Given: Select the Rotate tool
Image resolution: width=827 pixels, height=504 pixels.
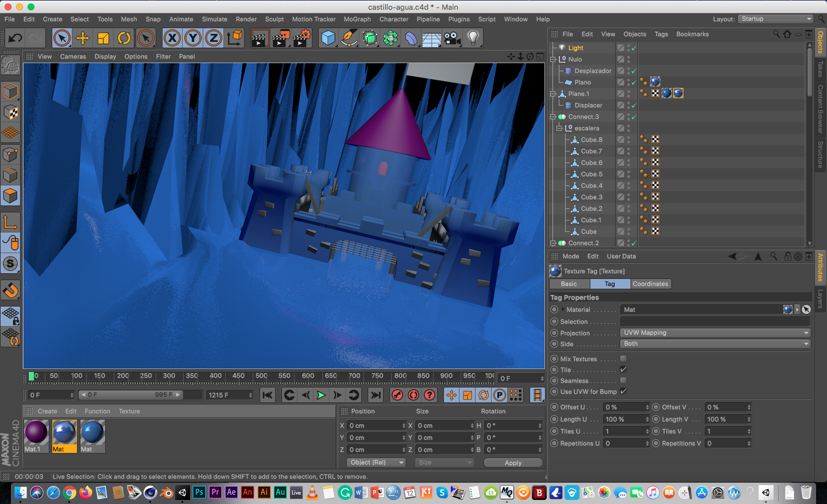Looking at the screenshot, I should [124, 38].
